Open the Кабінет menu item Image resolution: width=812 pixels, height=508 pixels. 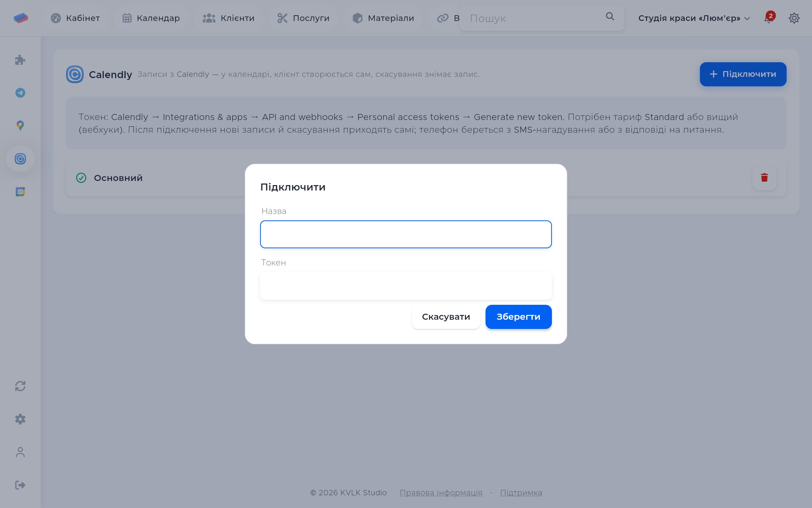(75, 18)
